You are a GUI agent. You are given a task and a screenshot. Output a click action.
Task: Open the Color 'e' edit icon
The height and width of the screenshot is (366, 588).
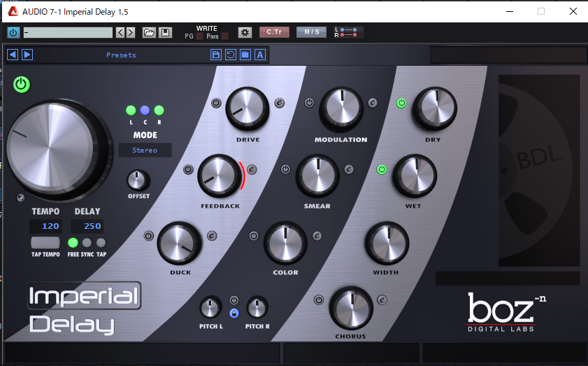[x=317, y=236]
